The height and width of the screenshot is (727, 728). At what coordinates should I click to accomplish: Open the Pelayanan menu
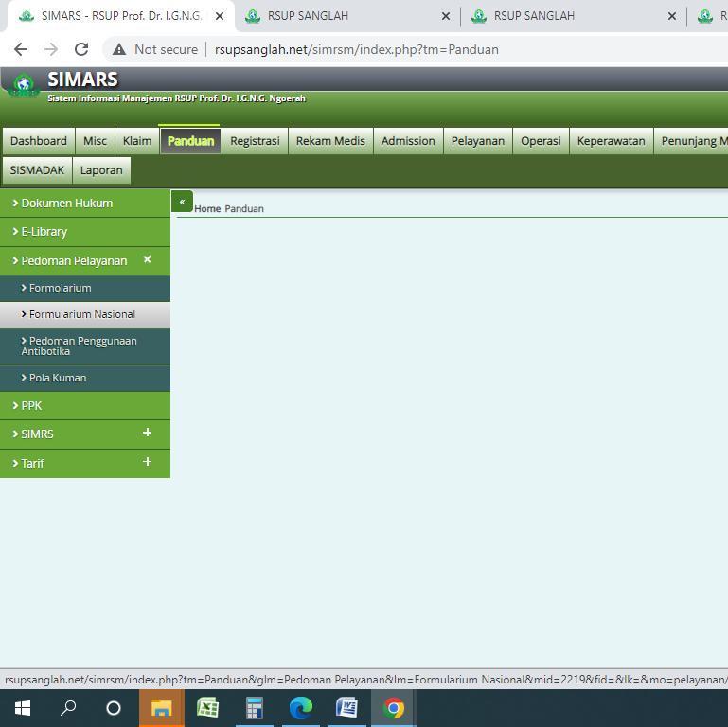pos(478,141)
